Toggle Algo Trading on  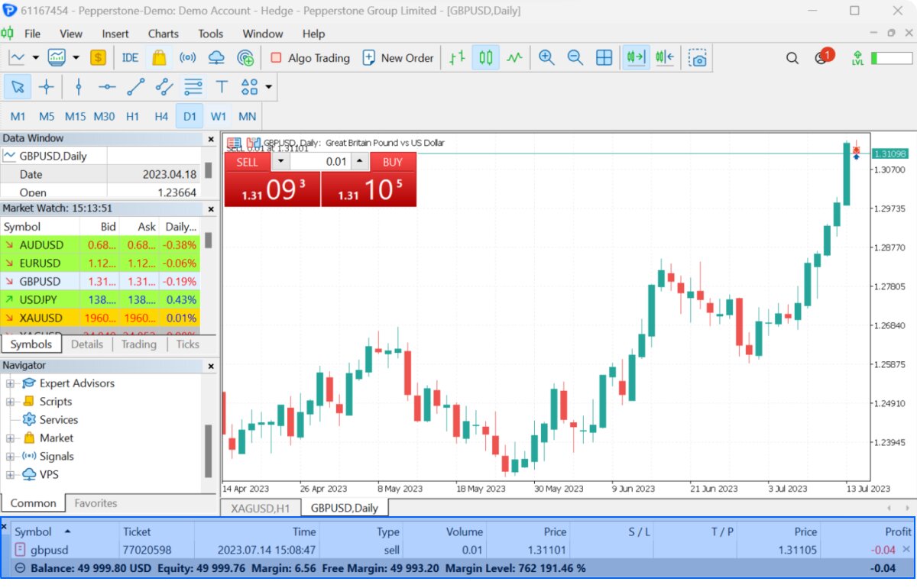pyautogui.click(x=309, y=57)
